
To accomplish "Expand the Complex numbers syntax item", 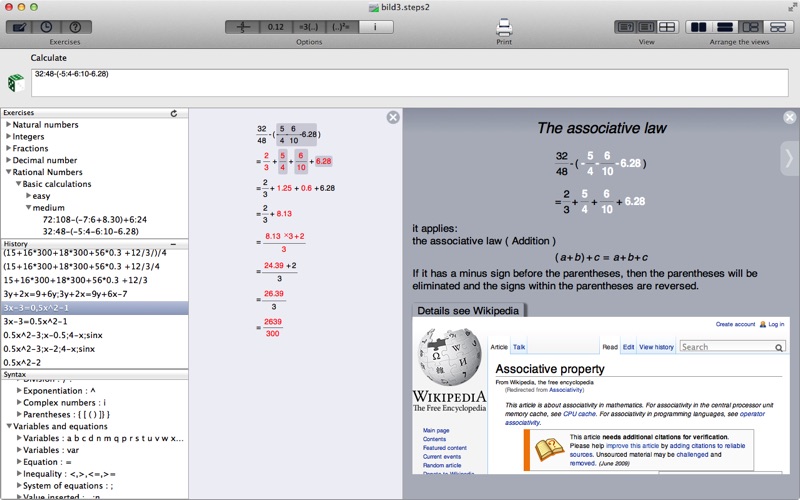I will point(19,403).
